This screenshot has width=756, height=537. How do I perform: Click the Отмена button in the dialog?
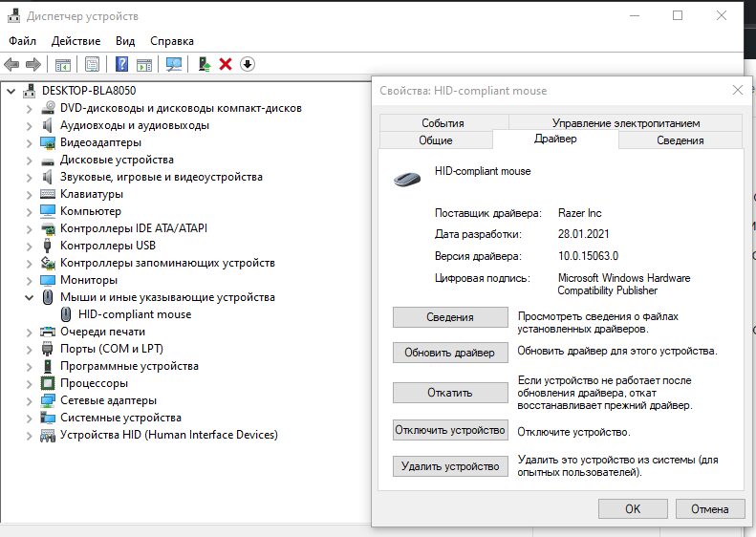tap(710, 509)
